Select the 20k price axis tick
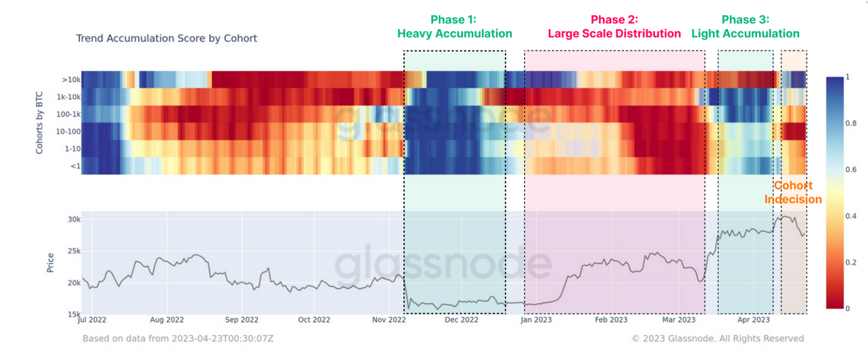The height and width of the screenshot is (358, 868). coord(74,283)
